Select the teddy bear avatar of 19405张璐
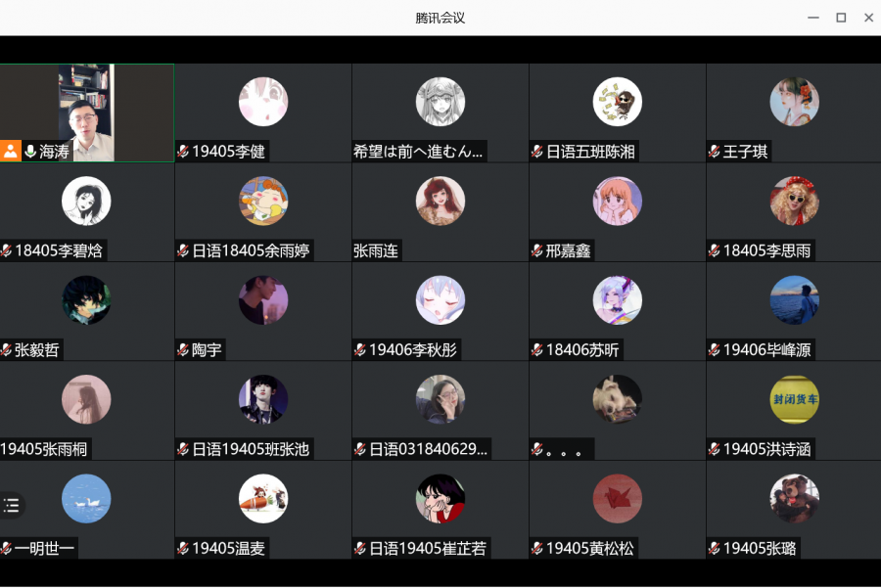Screen dimensions: 881x588 (x=794, y=499)
